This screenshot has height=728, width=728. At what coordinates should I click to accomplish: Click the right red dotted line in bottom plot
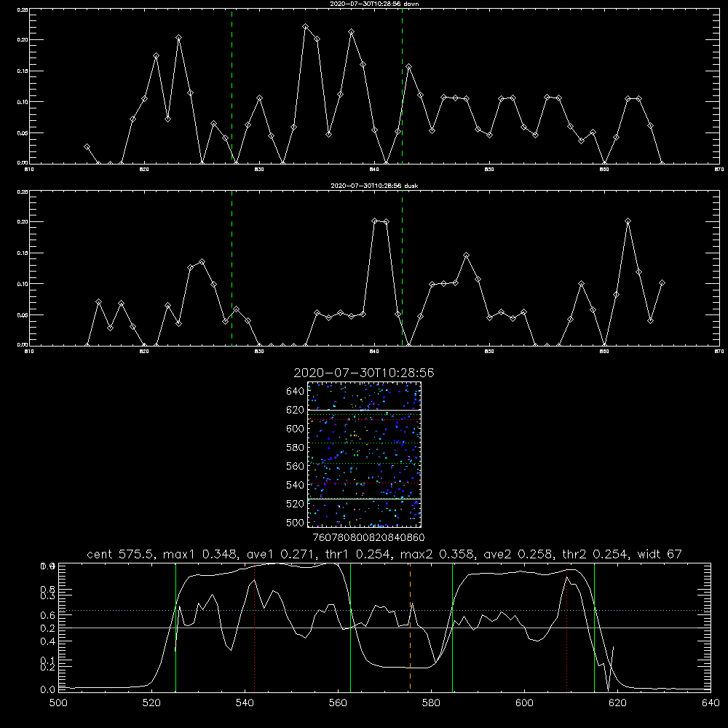click(x=566, y=627)
